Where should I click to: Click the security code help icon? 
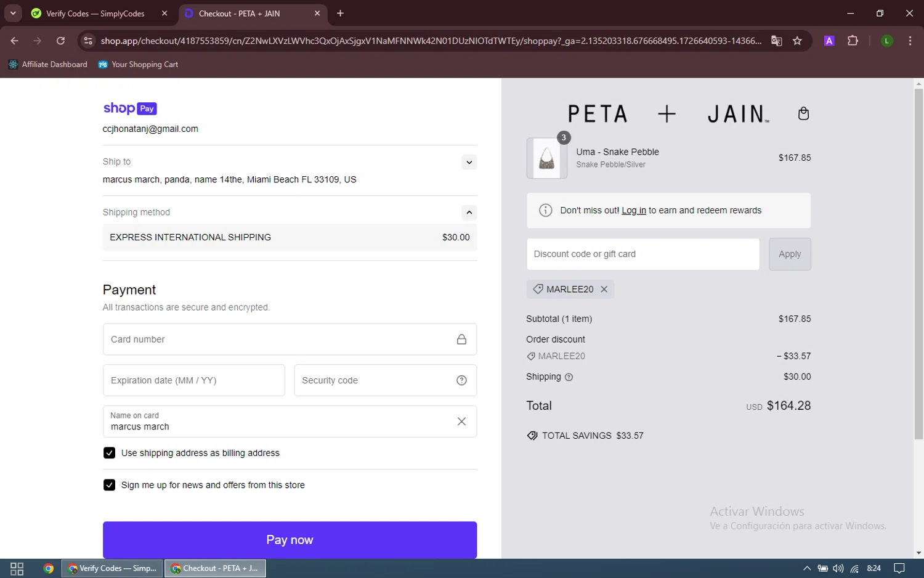[461, 380]
